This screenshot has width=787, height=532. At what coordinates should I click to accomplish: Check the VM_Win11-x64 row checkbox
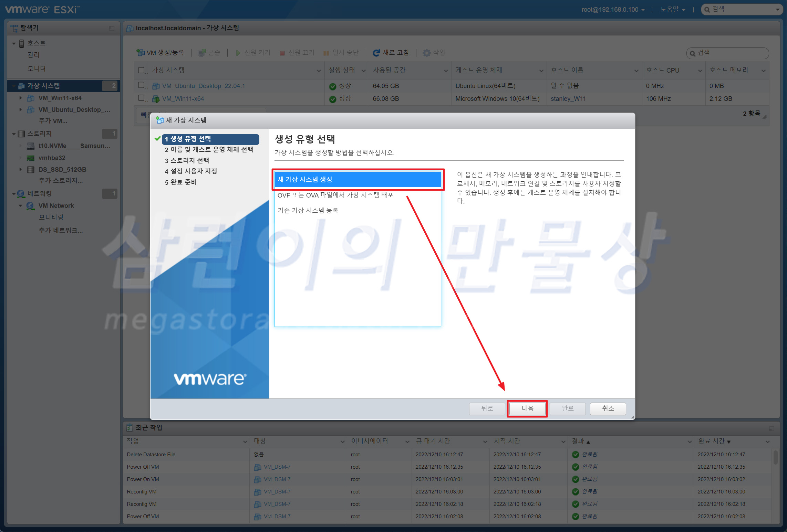(x=141, y=98)
